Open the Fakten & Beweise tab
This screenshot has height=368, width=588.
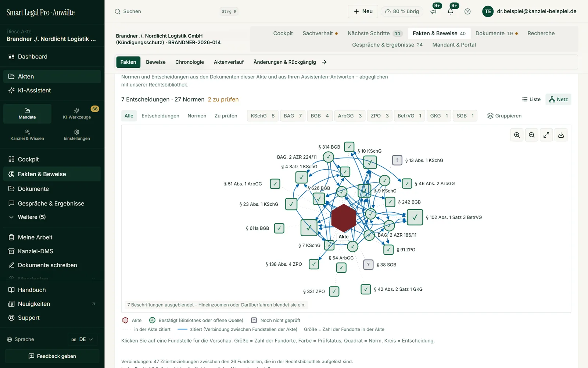(x=439, y=33)
